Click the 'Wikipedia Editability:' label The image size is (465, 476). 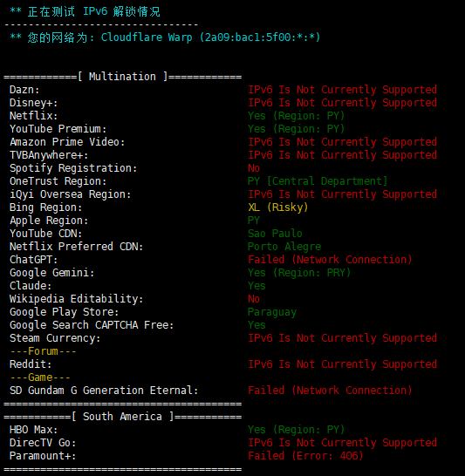point(76,299)
